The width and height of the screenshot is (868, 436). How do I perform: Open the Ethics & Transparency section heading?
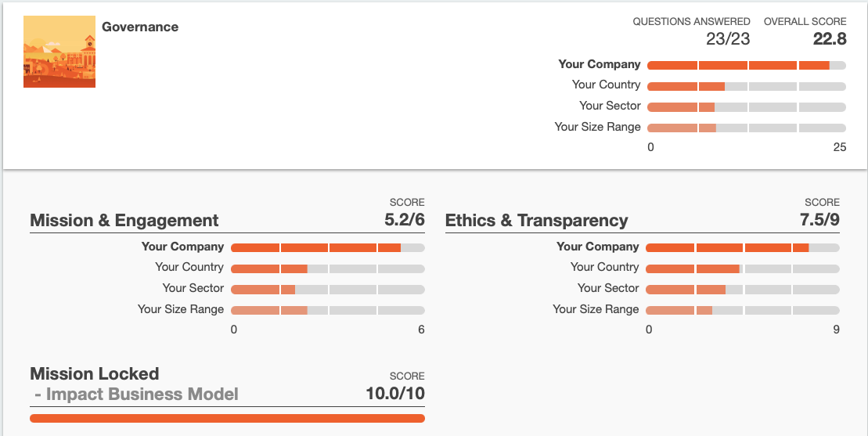536,221
